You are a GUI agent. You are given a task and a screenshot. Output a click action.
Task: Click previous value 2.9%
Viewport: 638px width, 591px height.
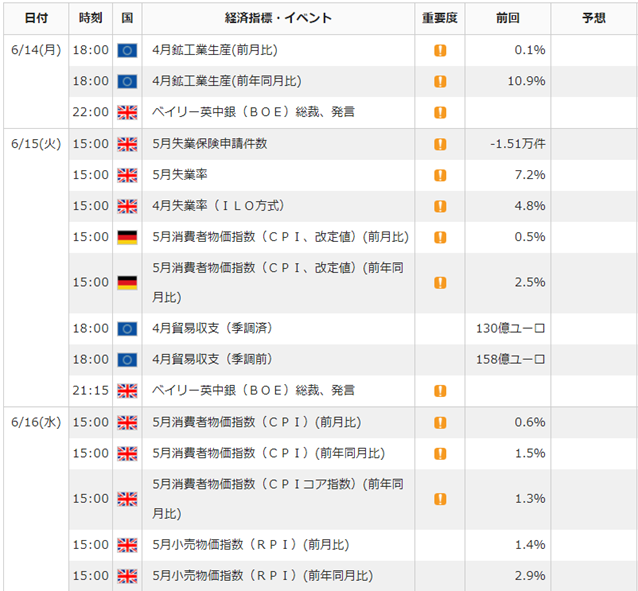[x=530, y=576]
